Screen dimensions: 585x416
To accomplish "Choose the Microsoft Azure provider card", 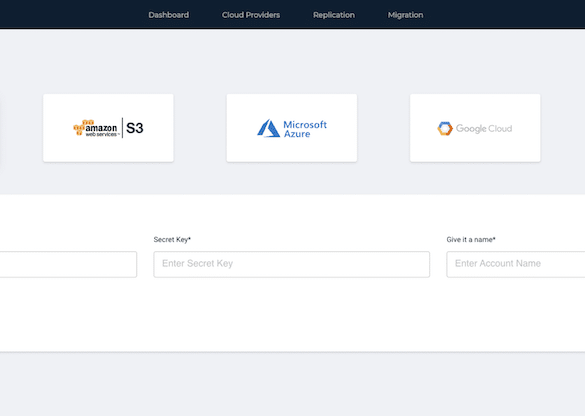I will 292,128.
